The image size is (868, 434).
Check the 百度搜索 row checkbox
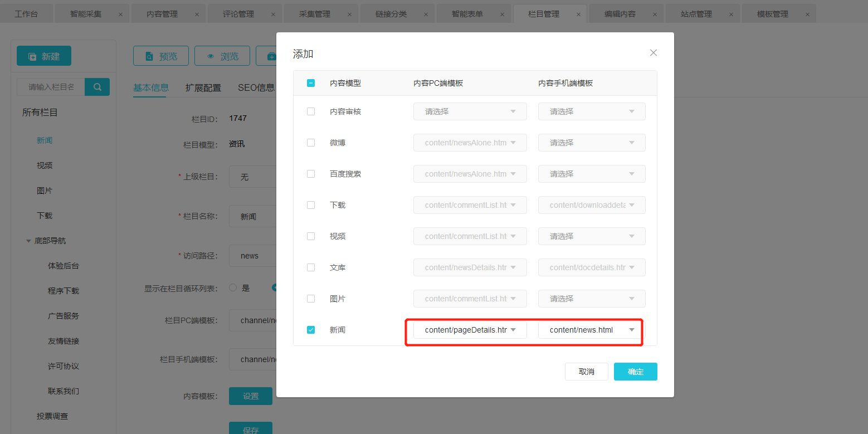click(311, 174)
